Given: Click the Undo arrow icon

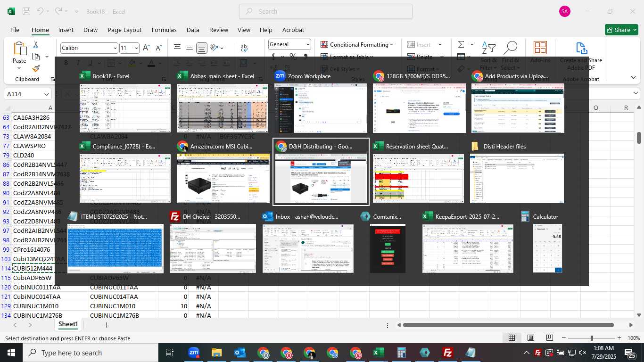Looking at the screenshot, I should tap(41, 11).
